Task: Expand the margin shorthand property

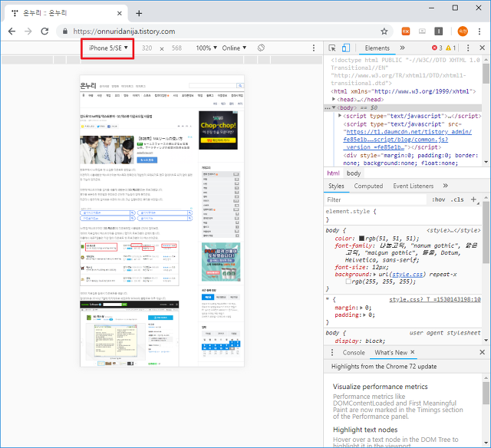Action: click(x=361, y=308)
